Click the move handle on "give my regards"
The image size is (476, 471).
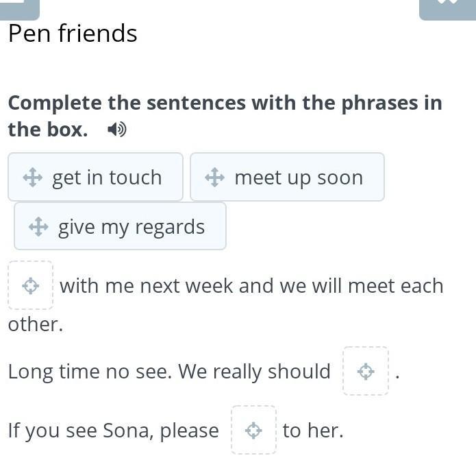point(38,226)
